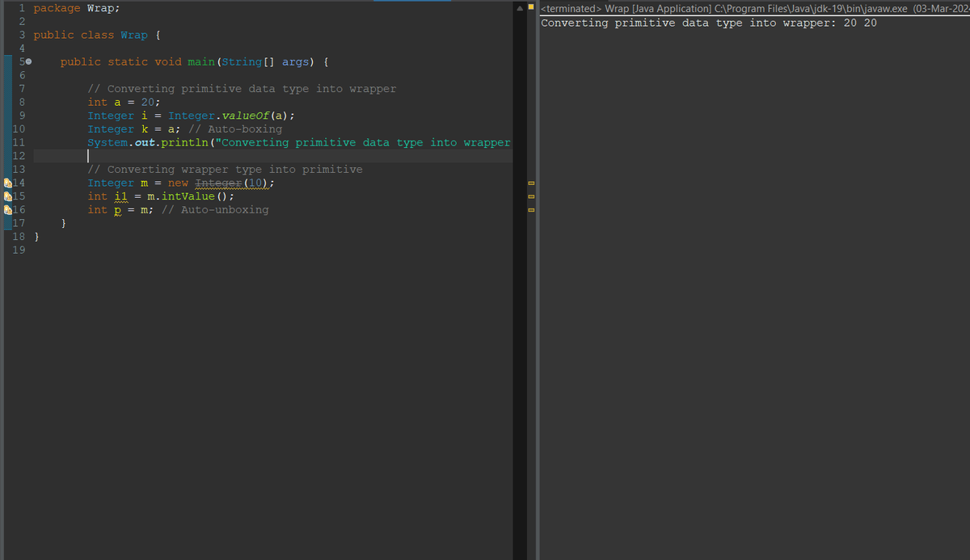This screenshot has width=970, height=560.
Task: Click the closing brace on line 18
Action: coord(36,237)
